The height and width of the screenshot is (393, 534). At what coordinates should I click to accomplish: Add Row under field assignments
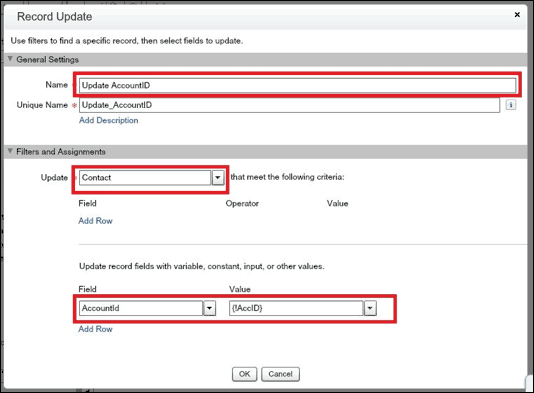[95, 329]
